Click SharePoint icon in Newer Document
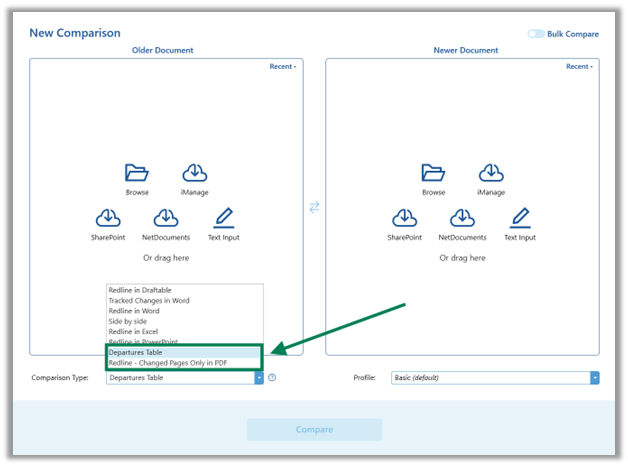 (405, 218)
